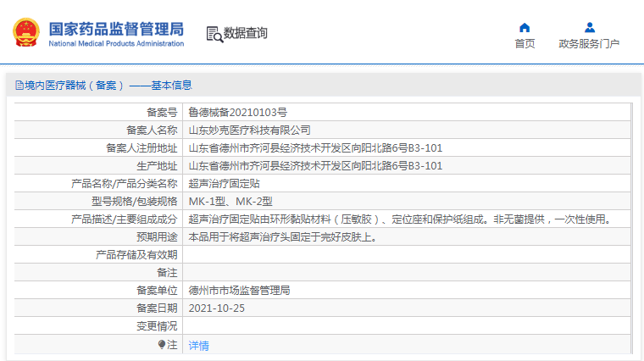Click the document icon beside 境内医疗器械
Screen dimensions: 644x361
19,85
